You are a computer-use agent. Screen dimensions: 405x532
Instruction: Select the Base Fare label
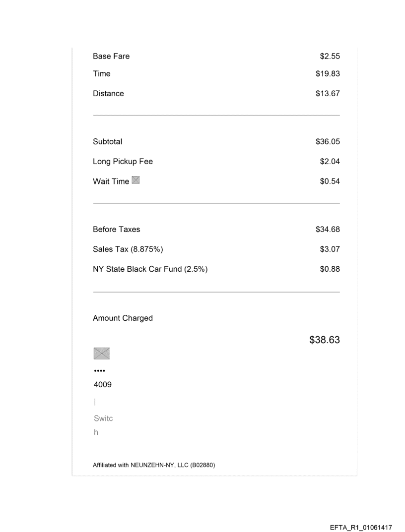pyautogui.click(x=111, y=57)
